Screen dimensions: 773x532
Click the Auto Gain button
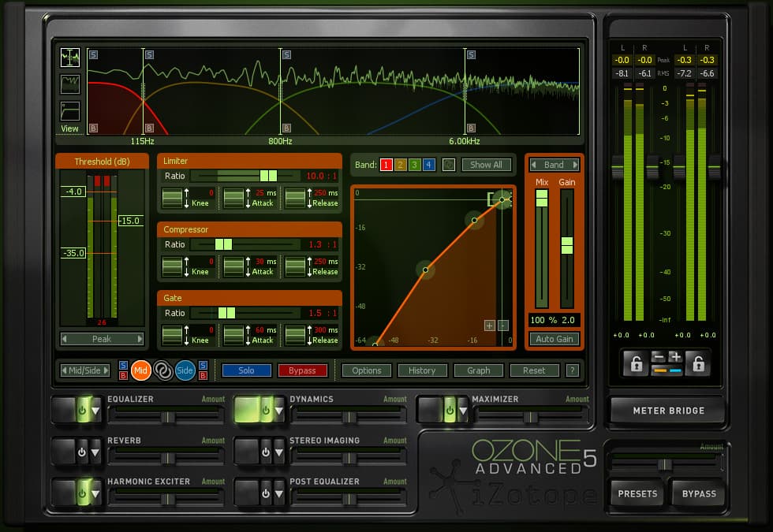(554, 339)
